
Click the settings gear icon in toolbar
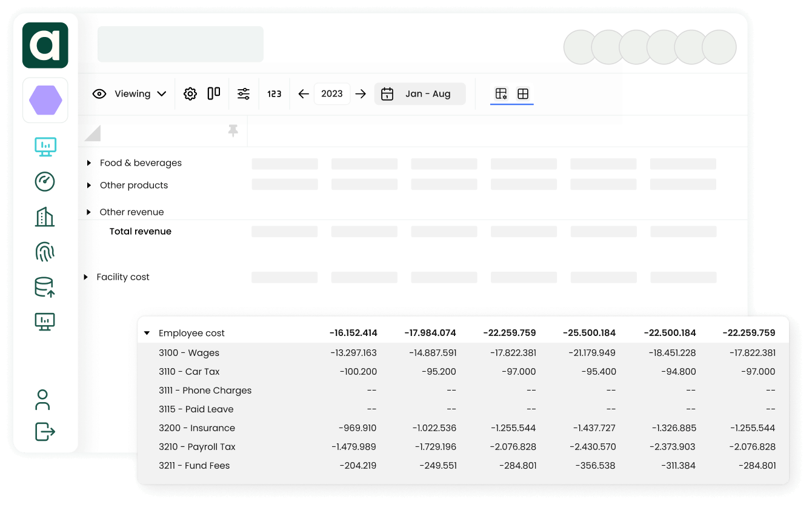click(190, 94)
